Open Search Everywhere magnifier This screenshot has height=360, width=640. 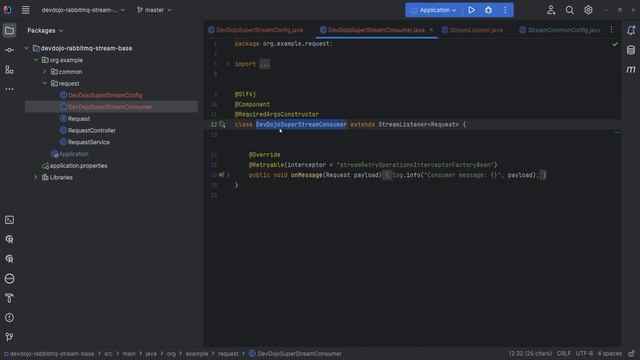point(569,10)
